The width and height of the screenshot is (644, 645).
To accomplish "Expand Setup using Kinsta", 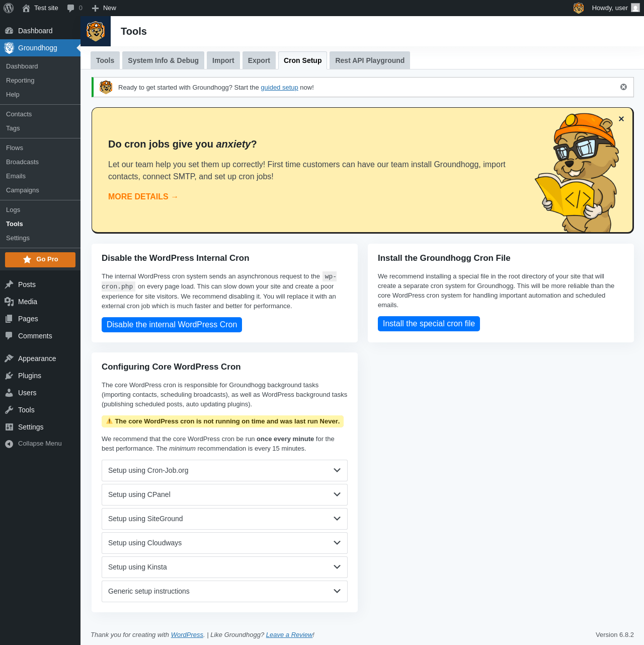I will tap(224, 567).
